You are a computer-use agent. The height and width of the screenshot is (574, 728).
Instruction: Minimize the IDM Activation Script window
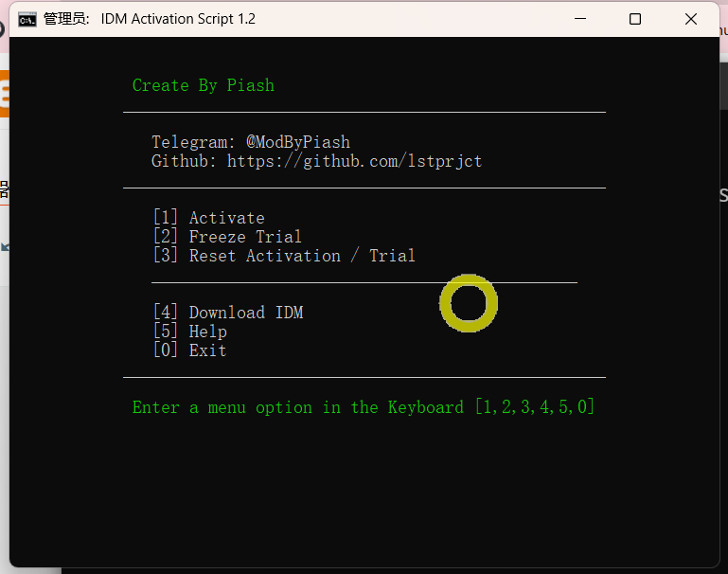coord(580,19)
